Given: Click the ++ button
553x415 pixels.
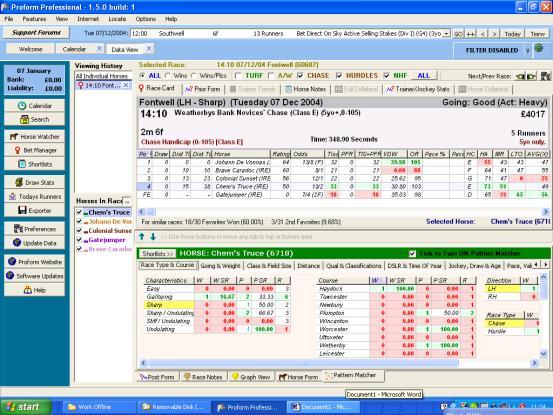Looking at the screenshot, I should click(x=470, y=34).
